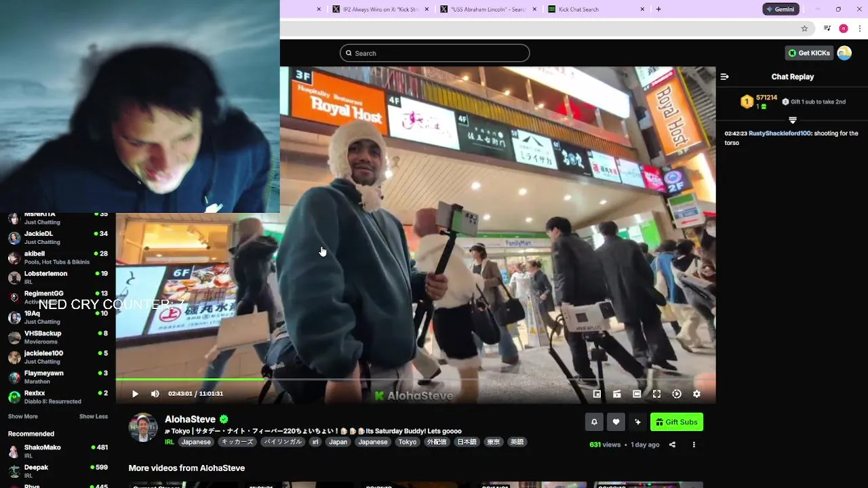Open recommended Deepak channel
Screen dimensions: 868x488
58,471
